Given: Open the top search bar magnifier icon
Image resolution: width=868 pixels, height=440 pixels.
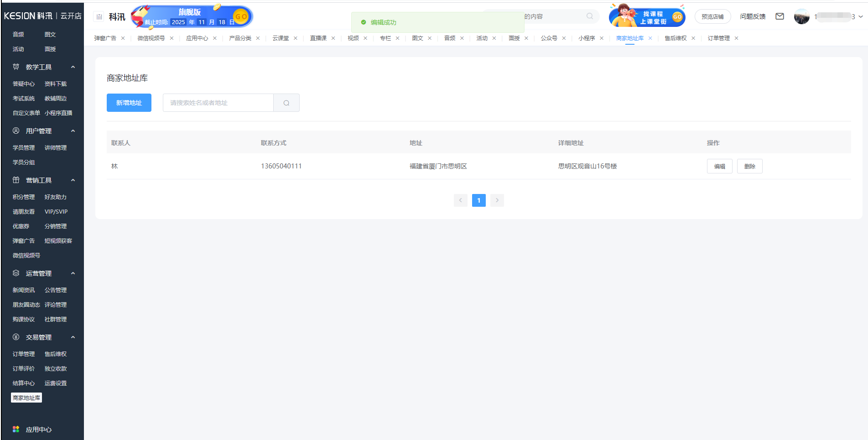Looking at the screenshot, I should click(x=589, y=16).
